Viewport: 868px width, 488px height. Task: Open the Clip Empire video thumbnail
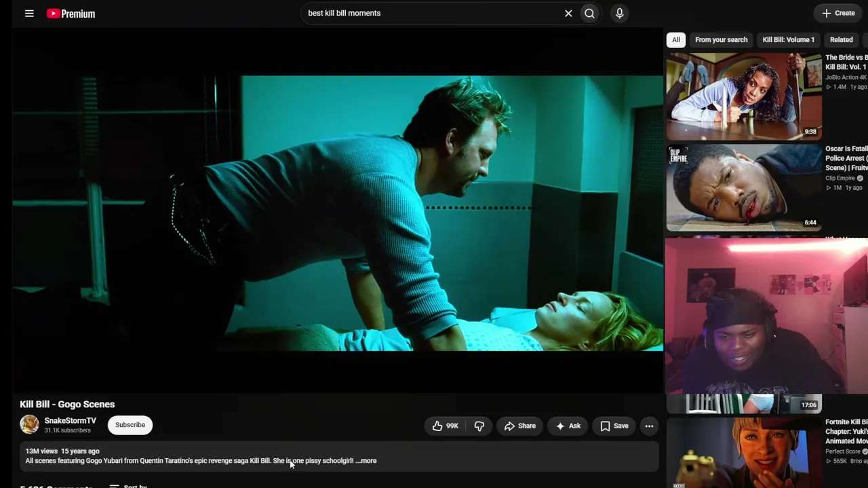(744, 187)
